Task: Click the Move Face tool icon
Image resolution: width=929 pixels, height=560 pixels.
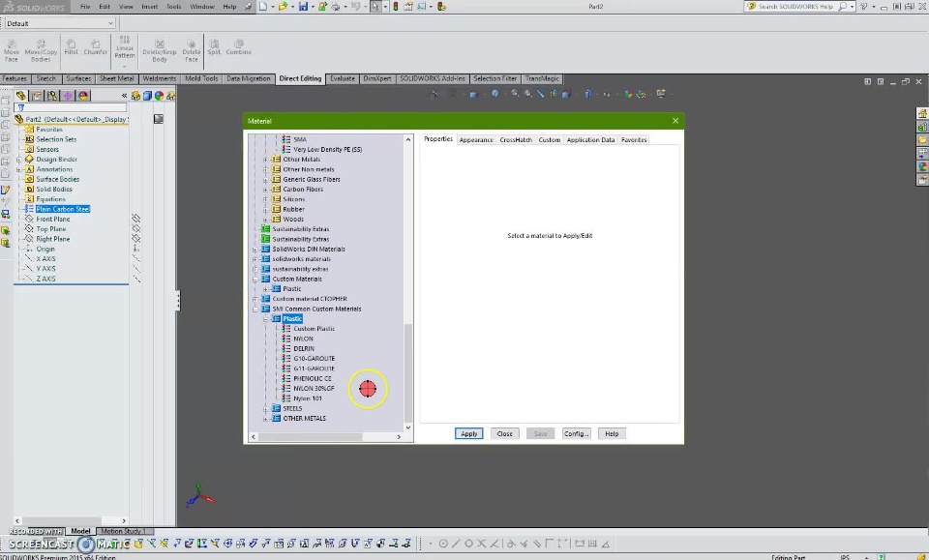Action: click(12, 50)
